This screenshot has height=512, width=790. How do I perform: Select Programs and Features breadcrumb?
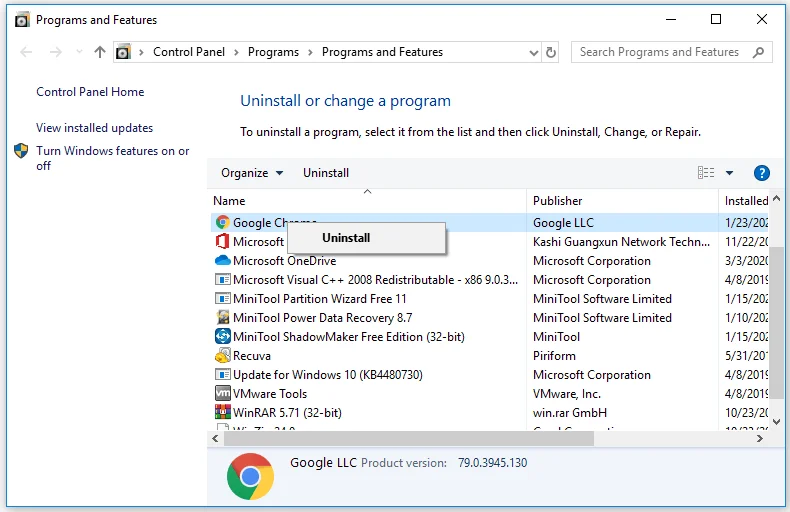382,52
